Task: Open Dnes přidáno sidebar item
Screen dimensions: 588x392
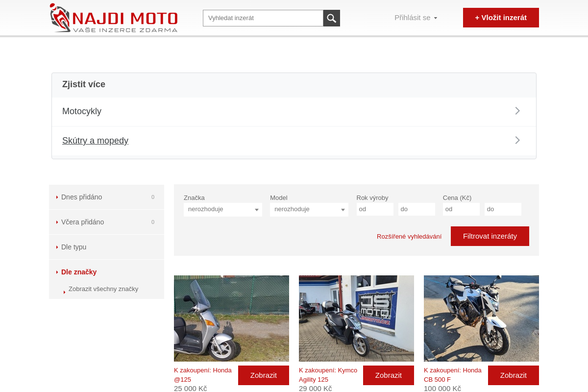Action: 82,197
